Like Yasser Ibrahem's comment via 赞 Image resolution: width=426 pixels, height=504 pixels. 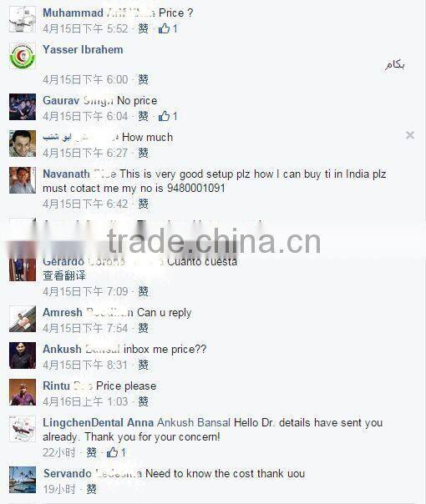[143, 79]
